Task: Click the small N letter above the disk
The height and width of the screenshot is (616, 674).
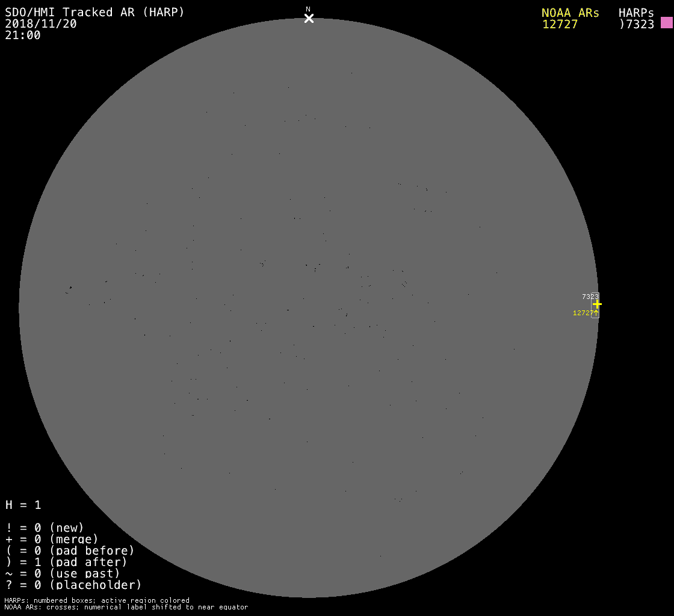Action: click(308, 9)
